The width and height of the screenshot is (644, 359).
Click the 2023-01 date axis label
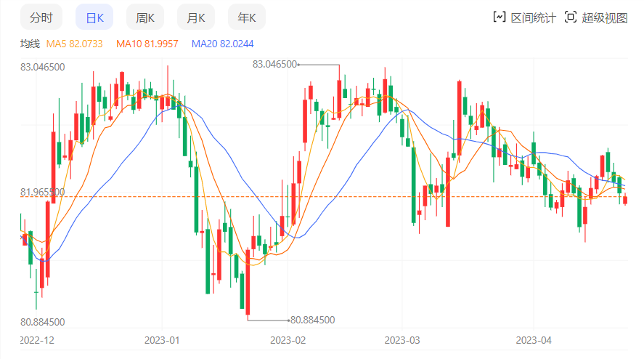(x=162, y=339)
